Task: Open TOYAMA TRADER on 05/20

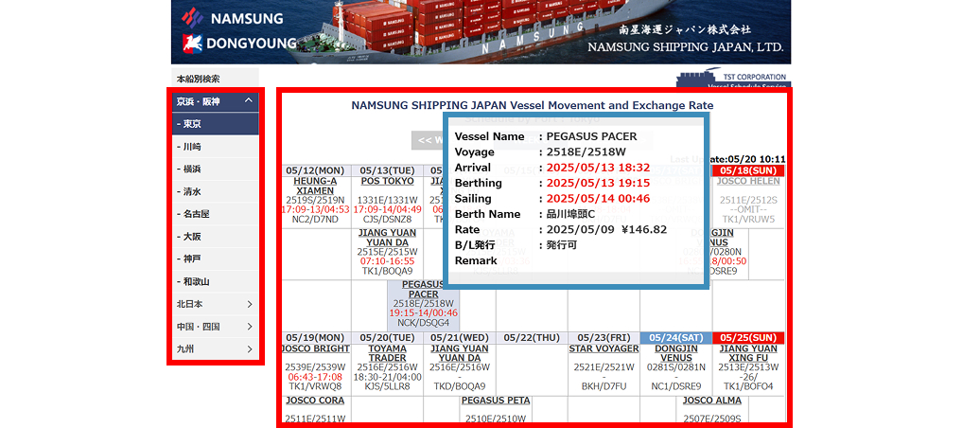Action: click(x=388, y=353)
